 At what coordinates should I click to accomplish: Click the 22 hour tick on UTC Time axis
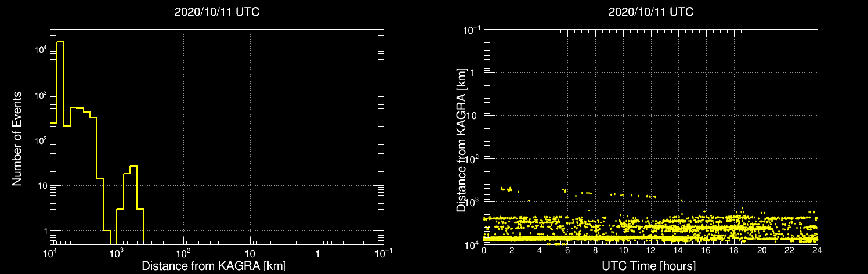click(790, 250)
